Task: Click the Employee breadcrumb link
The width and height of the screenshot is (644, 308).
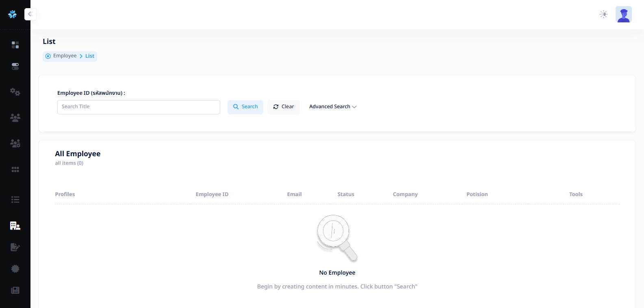Action: [65, 56]
